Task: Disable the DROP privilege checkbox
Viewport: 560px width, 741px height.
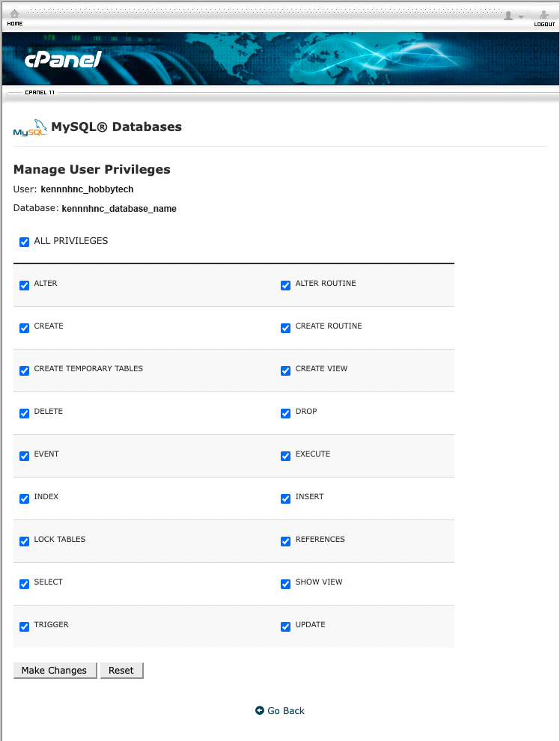Action: (x=285, y=413)
